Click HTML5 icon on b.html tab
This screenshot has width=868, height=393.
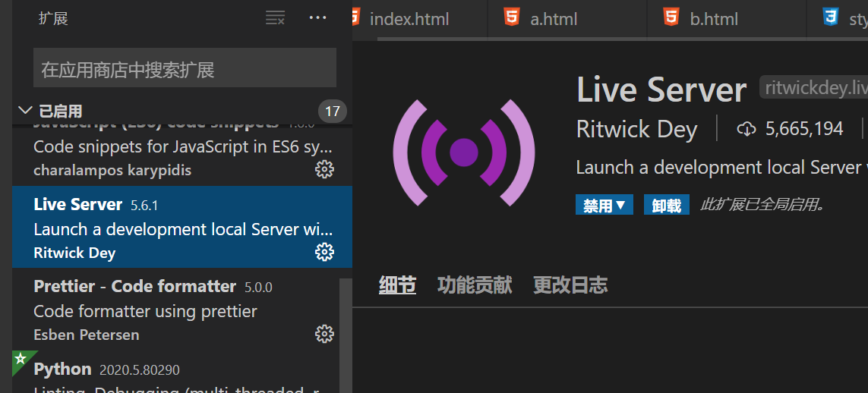coord(671,17)
